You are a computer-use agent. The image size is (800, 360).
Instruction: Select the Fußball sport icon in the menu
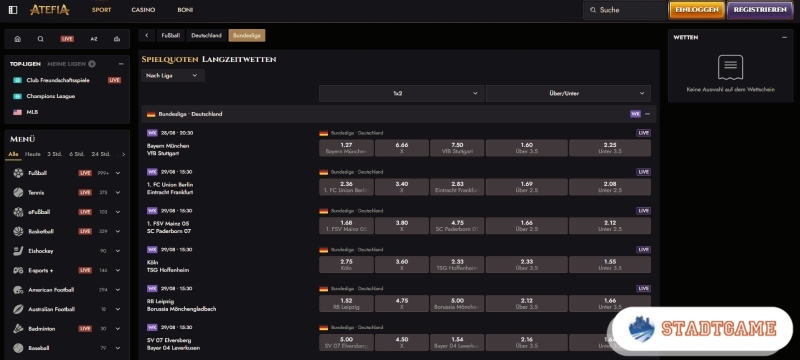click(18, 173)
